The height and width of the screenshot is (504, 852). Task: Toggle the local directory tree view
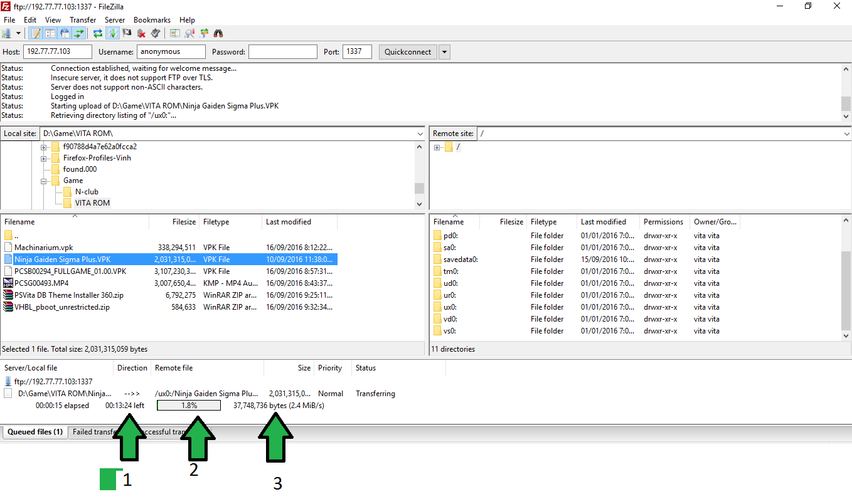pyautogui.click(x=50, y=33)
